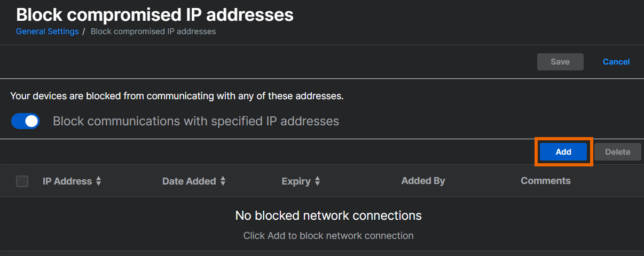This screenshot has width=644, height=256.
Task: Go back to General Settings breadcrumb
Action: 47,31
